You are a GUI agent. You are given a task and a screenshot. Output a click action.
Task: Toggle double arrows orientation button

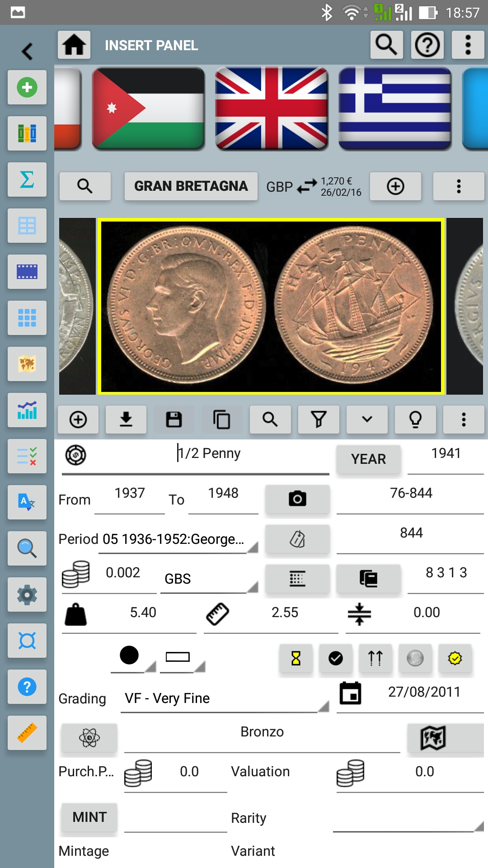click(x=375, y=658)
